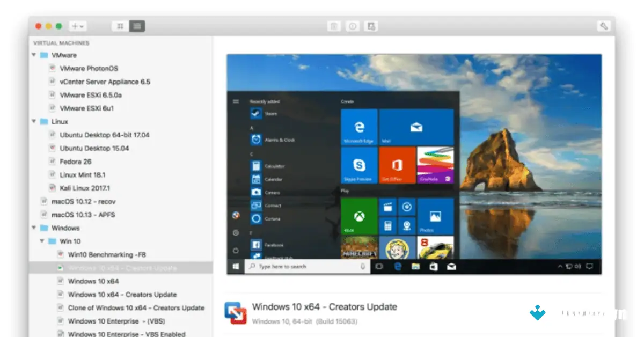Open Microsoft Edge tile in Start menu
Image resolution: width=644 pixels, height=337 pixels.
point(358,127)
